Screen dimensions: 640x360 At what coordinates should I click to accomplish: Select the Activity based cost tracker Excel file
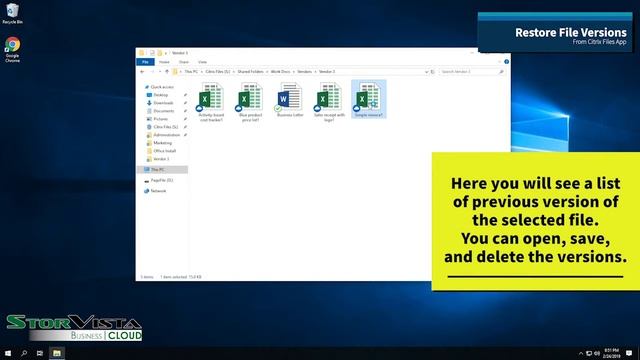coord(211,102)
